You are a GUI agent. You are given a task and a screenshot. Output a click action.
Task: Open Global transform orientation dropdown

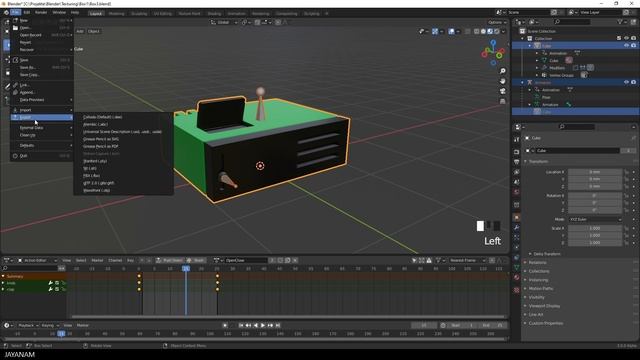(x=224, y=22)
